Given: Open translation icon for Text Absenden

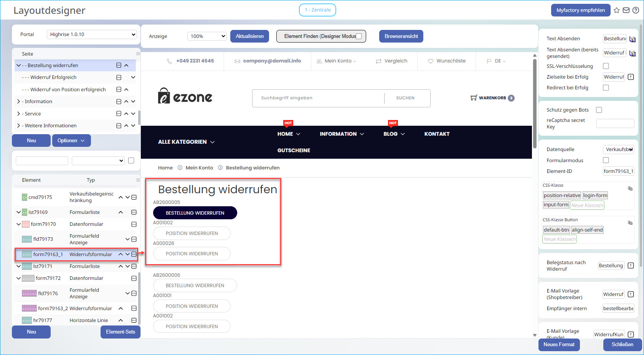Looking at the screenshot, I should point(632,39).
